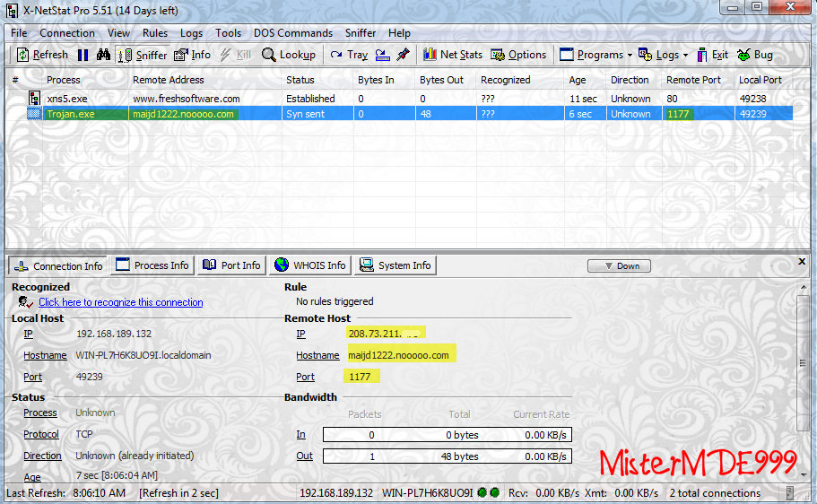Click the binoculars find icon
Screen dimensions: 817x504
(103, 55)
